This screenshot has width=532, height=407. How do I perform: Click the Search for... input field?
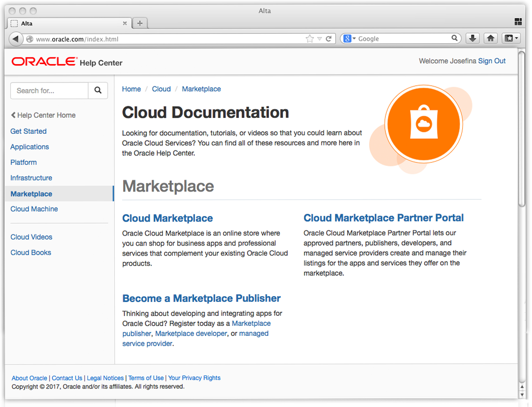pos(50,91)
